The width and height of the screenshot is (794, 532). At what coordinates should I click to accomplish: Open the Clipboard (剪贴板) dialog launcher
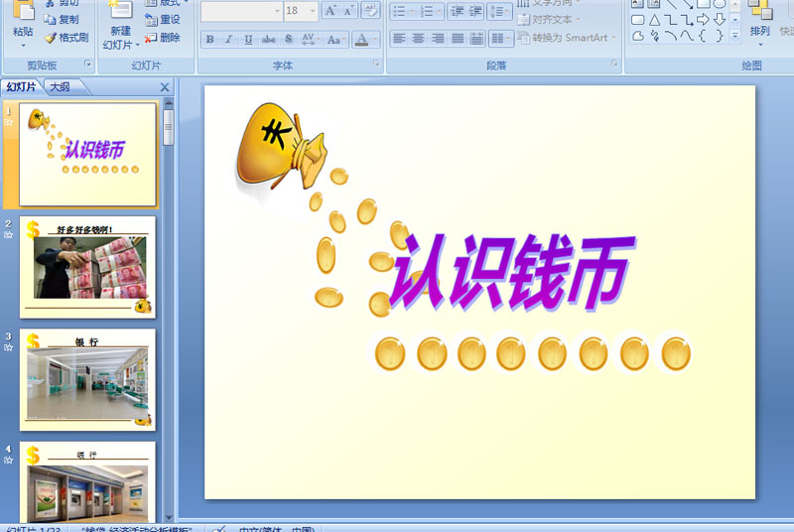[x=87, y=64]
